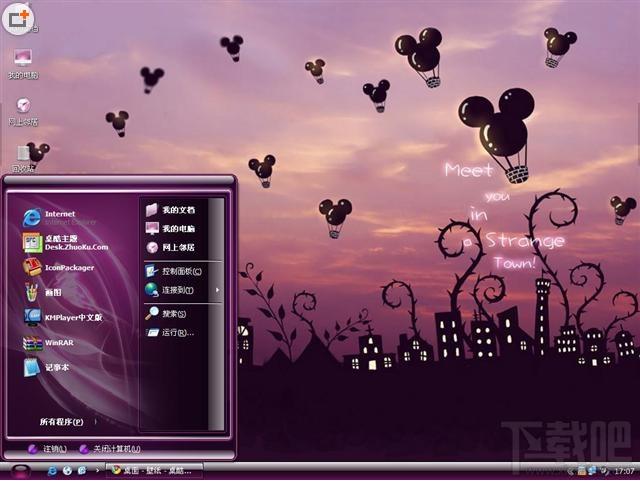Click the first system tray icon after the chevron
The image size is (640, 481).
[x=581, y=471]
